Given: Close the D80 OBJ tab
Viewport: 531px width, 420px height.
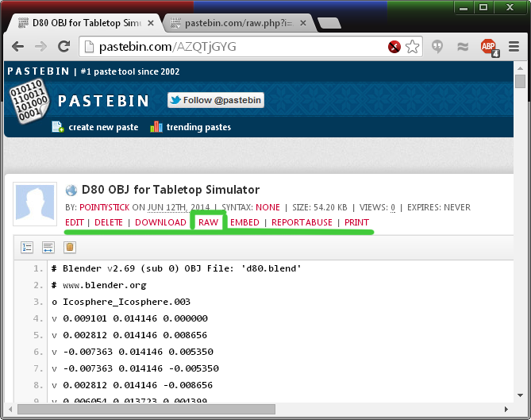Looking at the screenshot, I should [151, 23].
